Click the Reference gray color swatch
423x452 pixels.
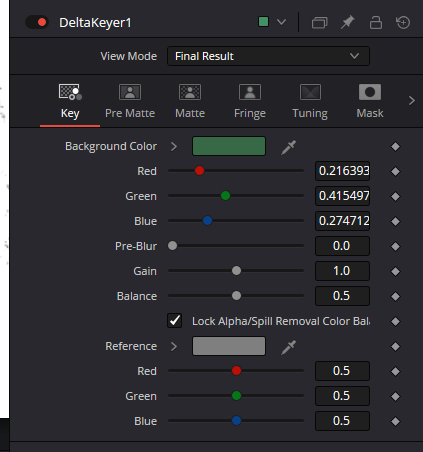(229, 346)
